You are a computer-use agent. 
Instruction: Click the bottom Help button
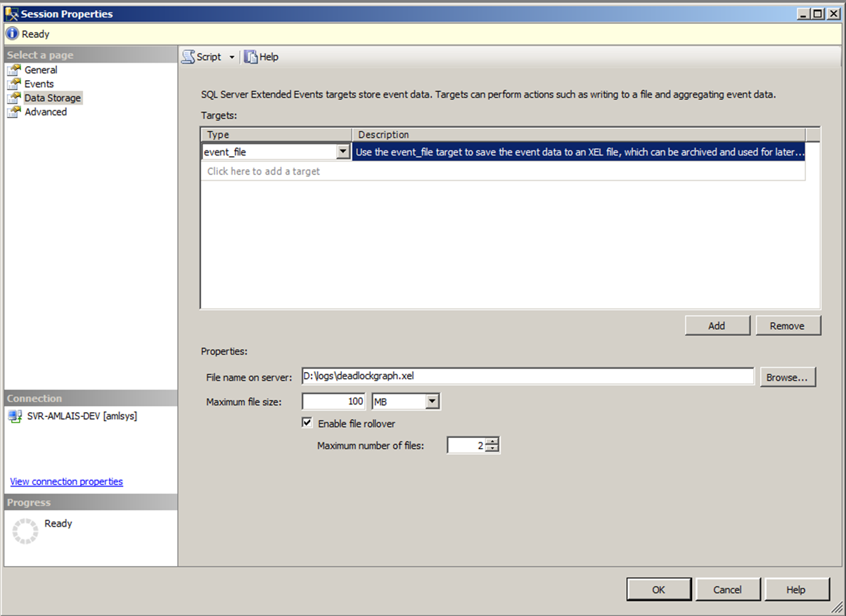coord(796,590)
